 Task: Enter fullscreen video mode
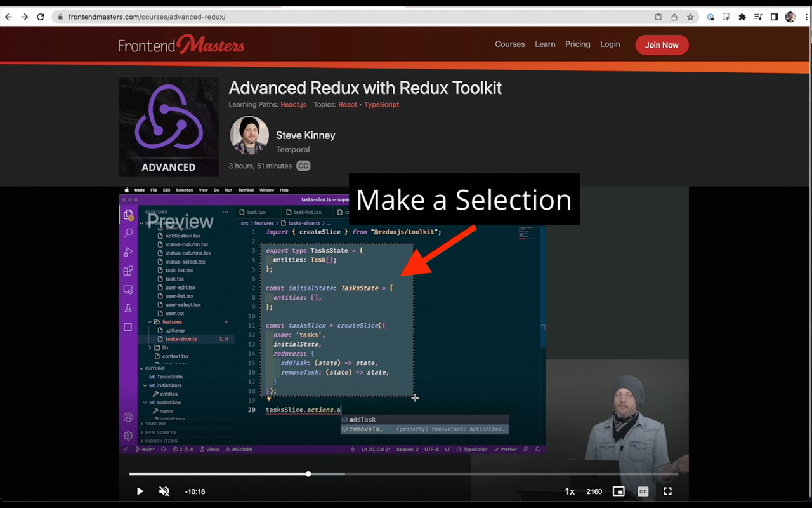[667, 491]
